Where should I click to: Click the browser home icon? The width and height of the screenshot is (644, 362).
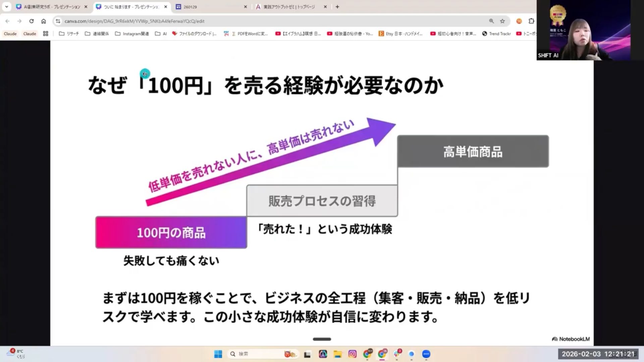(x=44, y=21)
